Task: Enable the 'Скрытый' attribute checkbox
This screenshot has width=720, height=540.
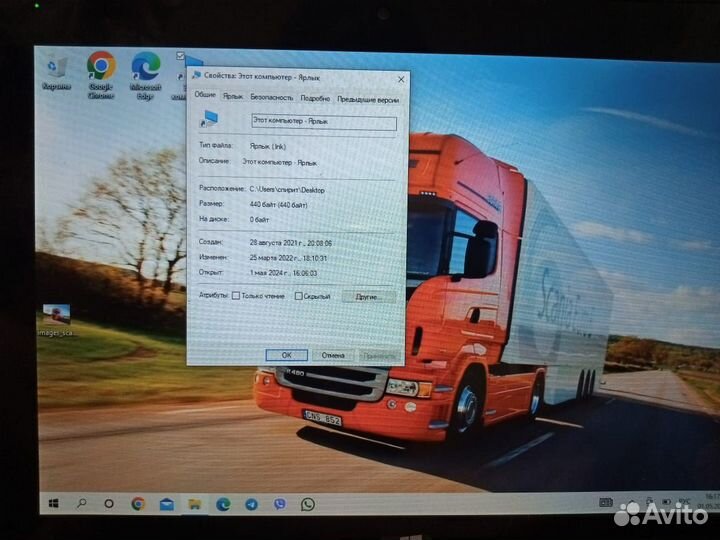Action: coord(298,296)
